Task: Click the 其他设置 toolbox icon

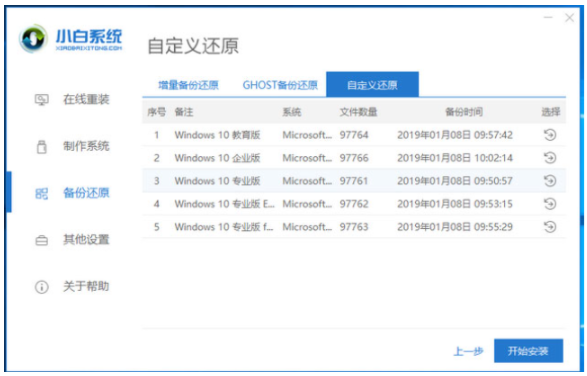Action: tap(42, 240)
